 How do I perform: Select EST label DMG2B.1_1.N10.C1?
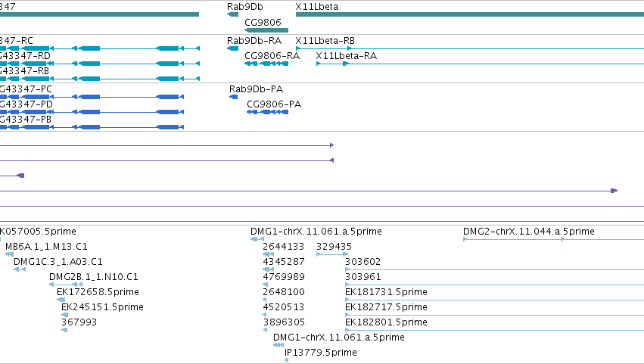[94, 277]
